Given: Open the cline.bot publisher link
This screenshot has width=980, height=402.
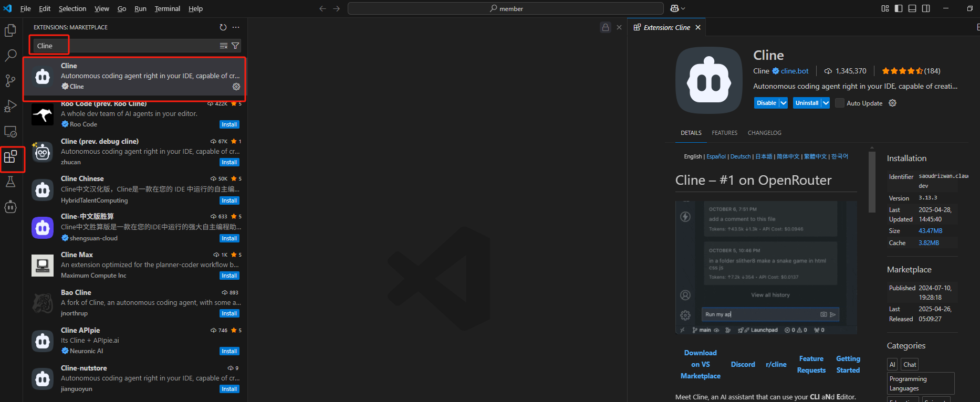Looking at the screenshot, I should click(795, 71).
